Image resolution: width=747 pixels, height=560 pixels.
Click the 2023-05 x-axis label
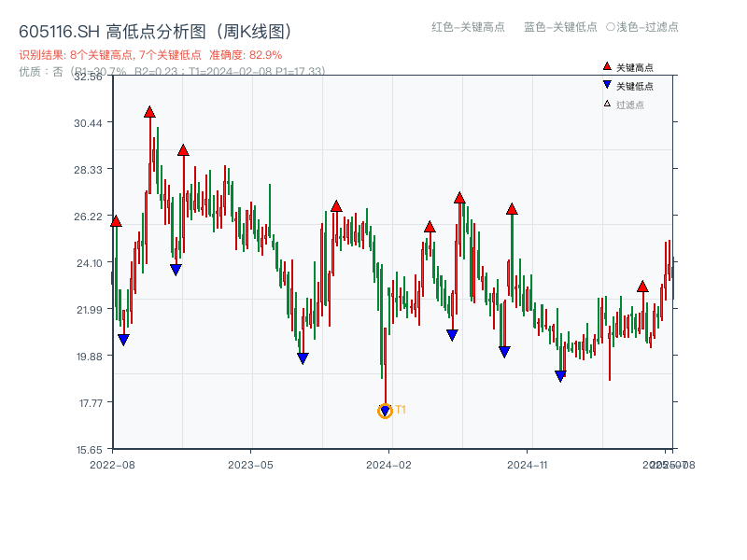(250, 465)
